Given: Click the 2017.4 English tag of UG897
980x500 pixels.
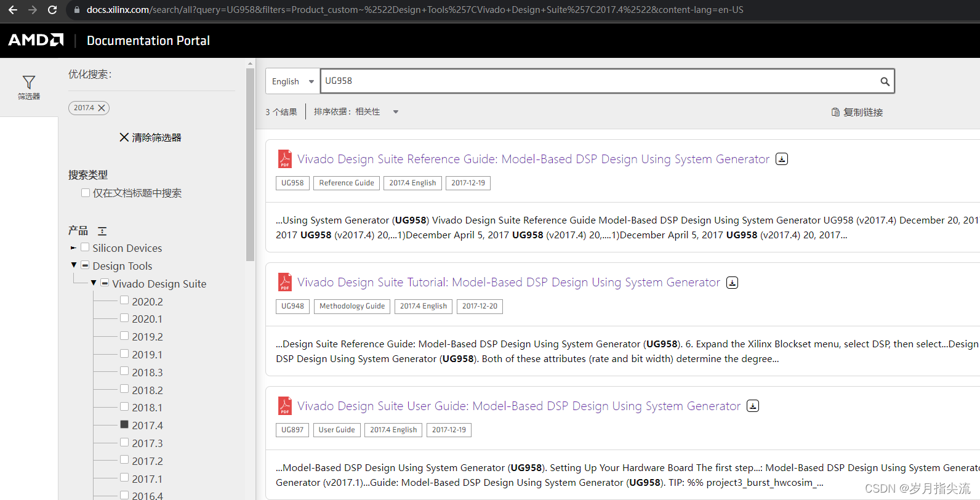Looking at the screenshot, I should (393, 430).
